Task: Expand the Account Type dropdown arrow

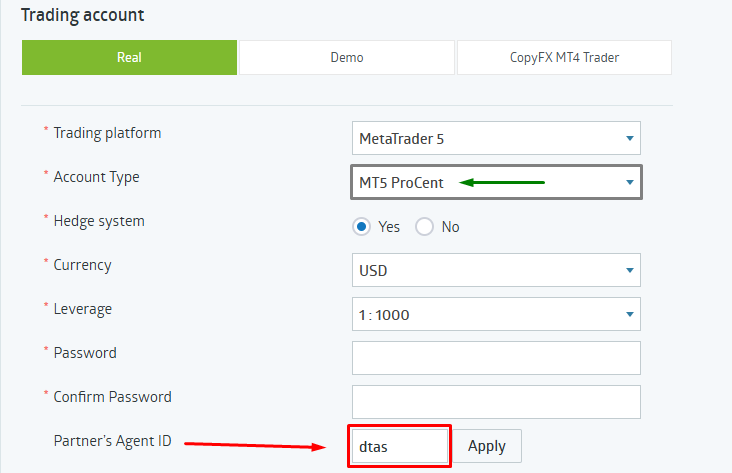Action: [629, 183]
